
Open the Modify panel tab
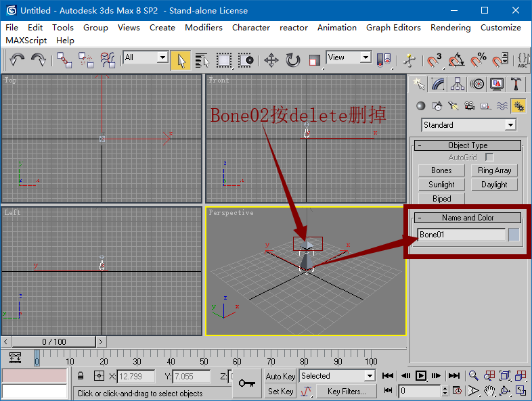[439, 84]
